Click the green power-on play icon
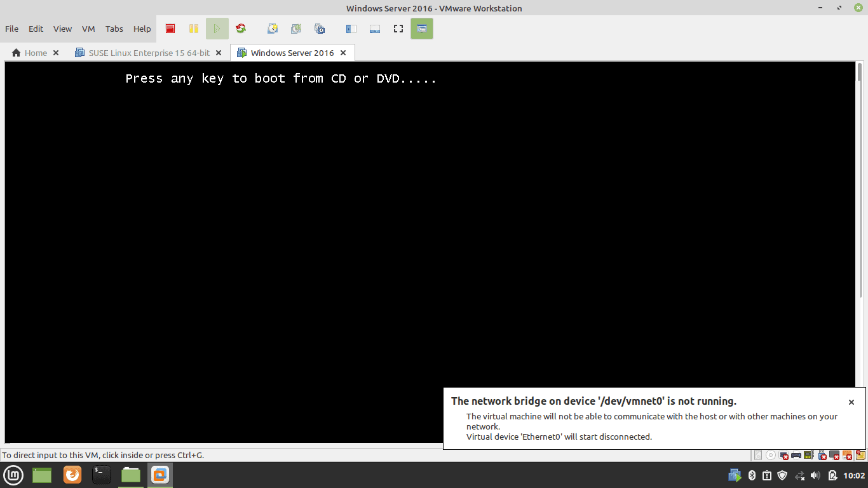This screenshot has width=868, height=488. click(x=217, y=29)
